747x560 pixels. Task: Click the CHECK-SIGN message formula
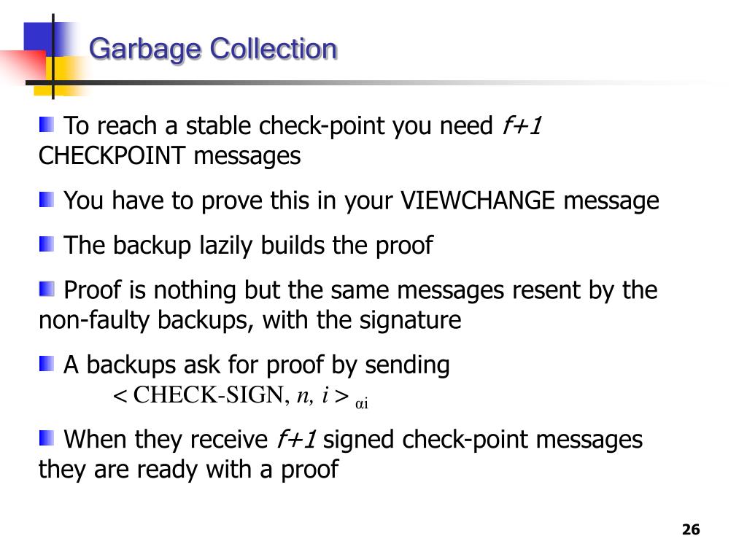pyautogui.click(x=240, y=396)
